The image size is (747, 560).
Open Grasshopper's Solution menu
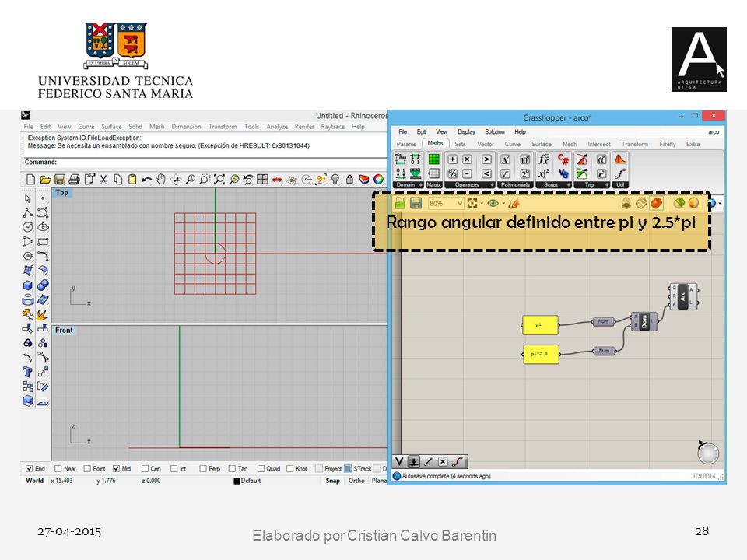coord(495,132)
